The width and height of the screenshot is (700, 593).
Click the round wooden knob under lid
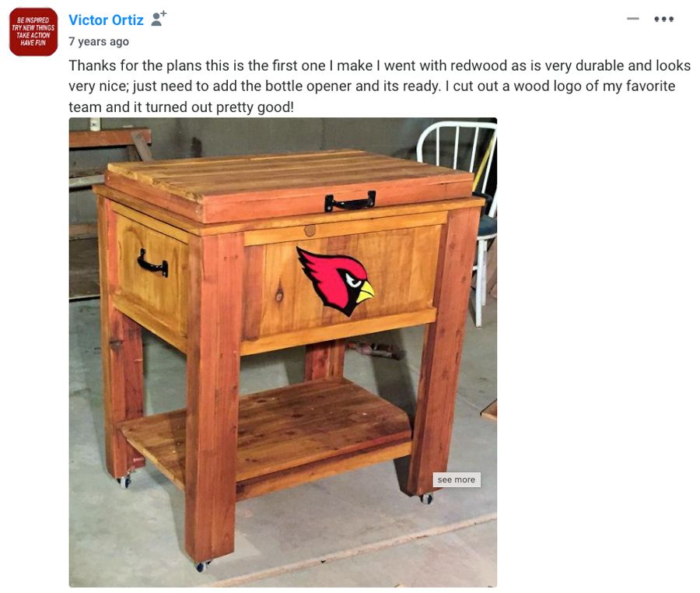click(310, 231)
